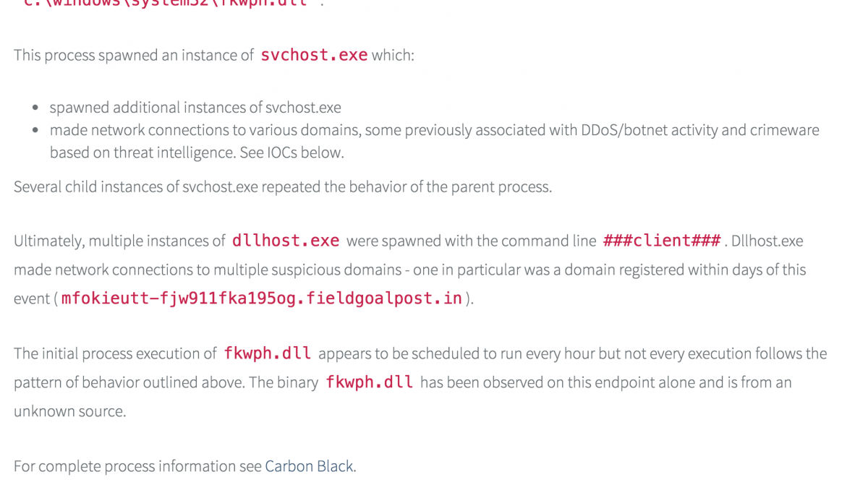Viewport: 868px width, 485px height.
Task: Click the 'unknown source.' text
Action: 69,411
